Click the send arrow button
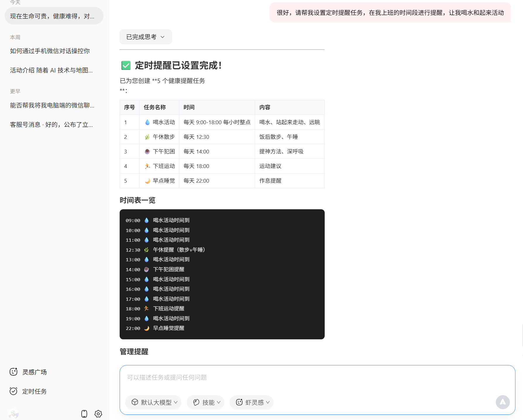Image resolution: width=523 pixels, height=420 pixels. tap(503, 402)
